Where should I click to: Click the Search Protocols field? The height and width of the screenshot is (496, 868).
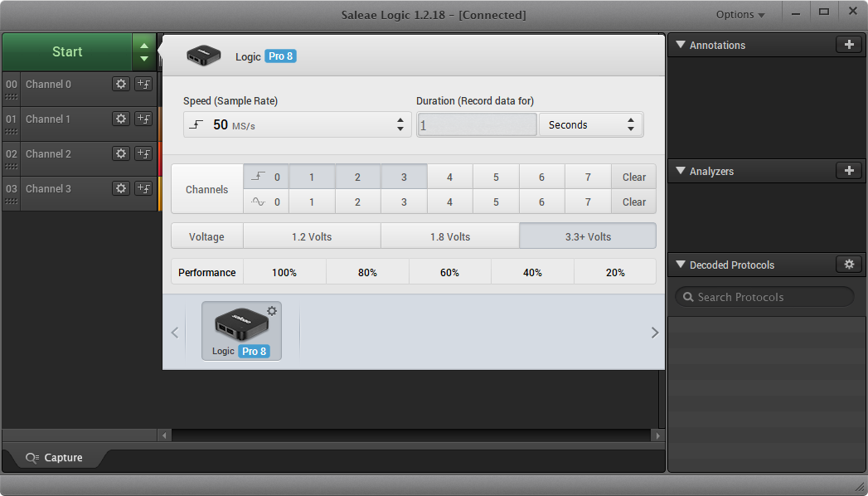click(764, 297)
